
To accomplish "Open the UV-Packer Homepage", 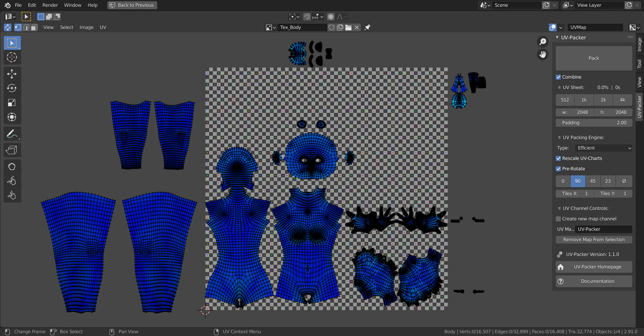I will (594, 267).
